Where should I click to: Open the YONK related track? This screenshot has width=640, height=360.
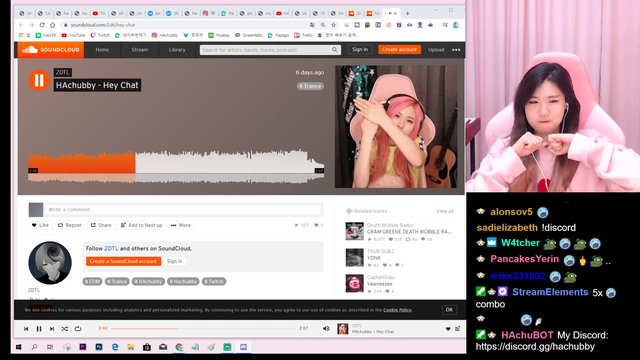pyautogui.click(x=373, y=258)
